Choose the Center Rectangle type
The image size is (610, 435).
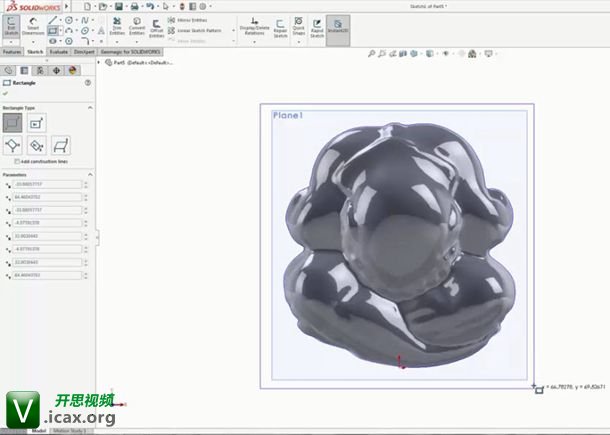coord(37,123)
